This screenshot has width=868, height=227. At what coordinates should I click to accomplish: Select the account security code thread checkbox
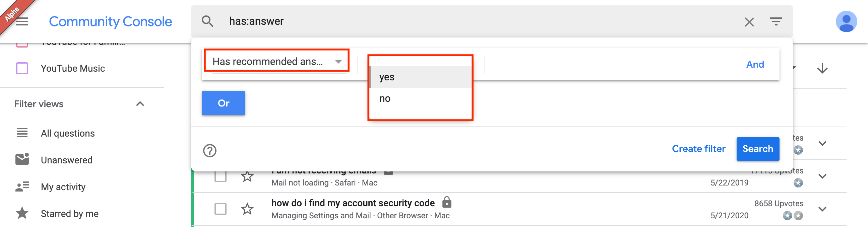tap(221, 209)
